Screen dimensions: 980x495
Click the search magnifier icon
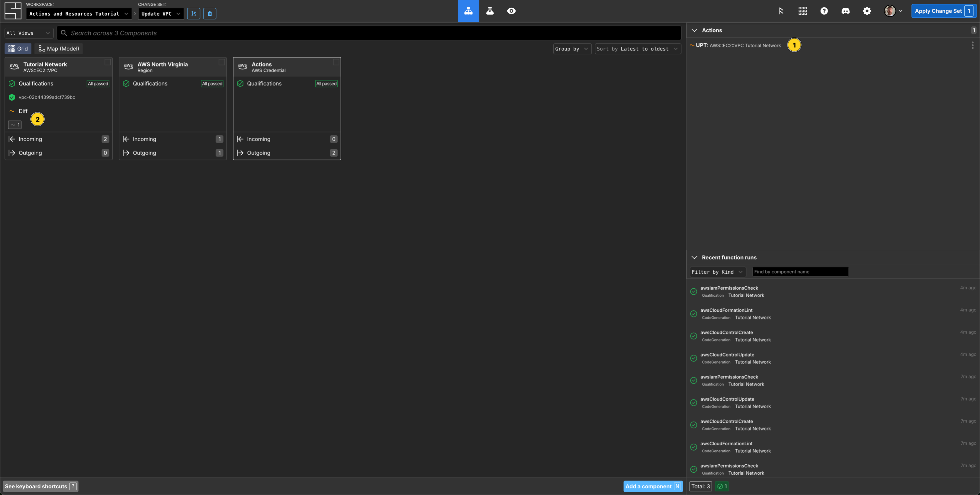[x=64, y=33]
